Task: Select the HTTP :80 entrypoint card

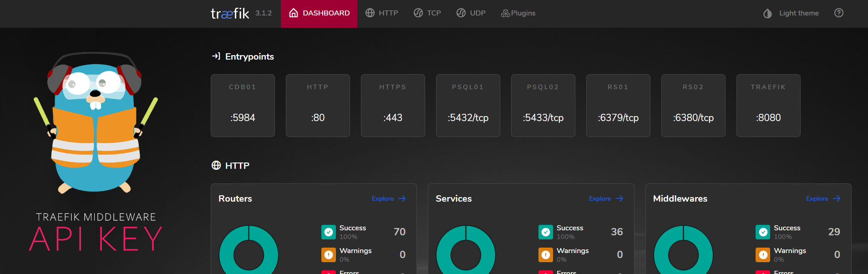Action: coord(318,106)
